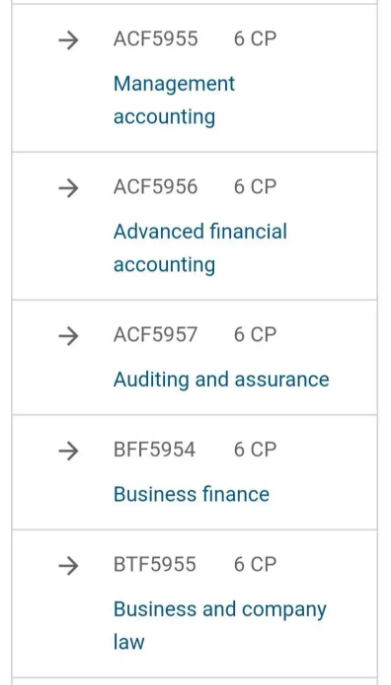The image size is (391, 685).
Task: Select the ACF5955 unit code
Action: [156, 39]
